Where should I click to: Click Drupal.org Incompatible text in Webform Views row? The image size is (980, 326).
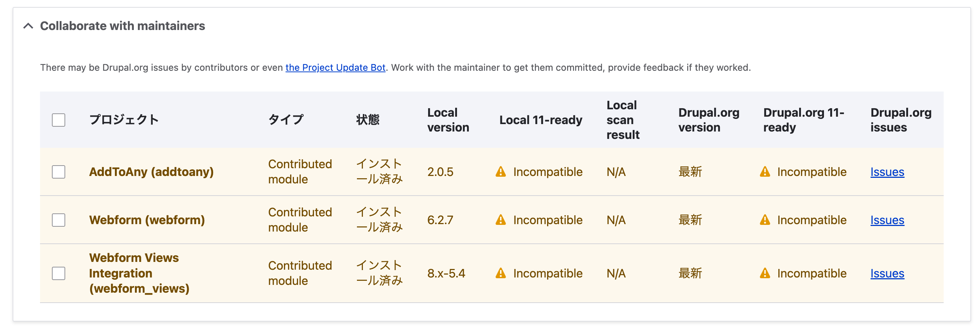(812, 273)
